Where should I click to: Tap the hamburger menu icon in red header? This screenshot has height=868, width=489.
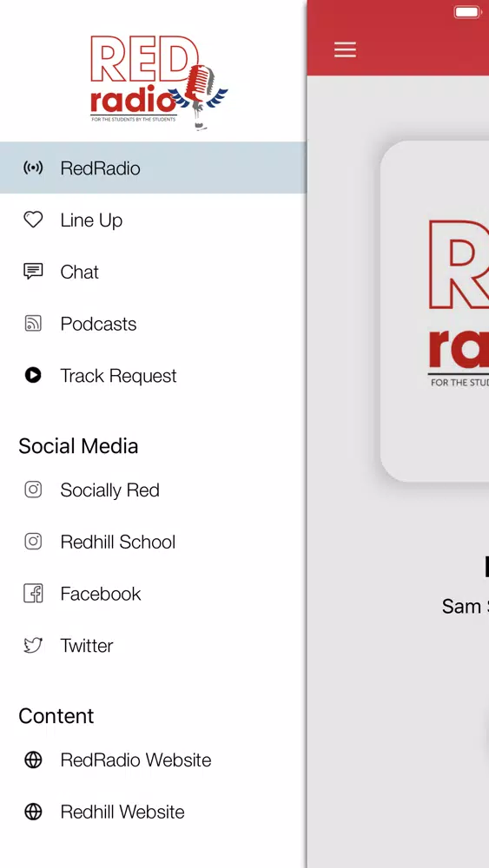point(345,49)
